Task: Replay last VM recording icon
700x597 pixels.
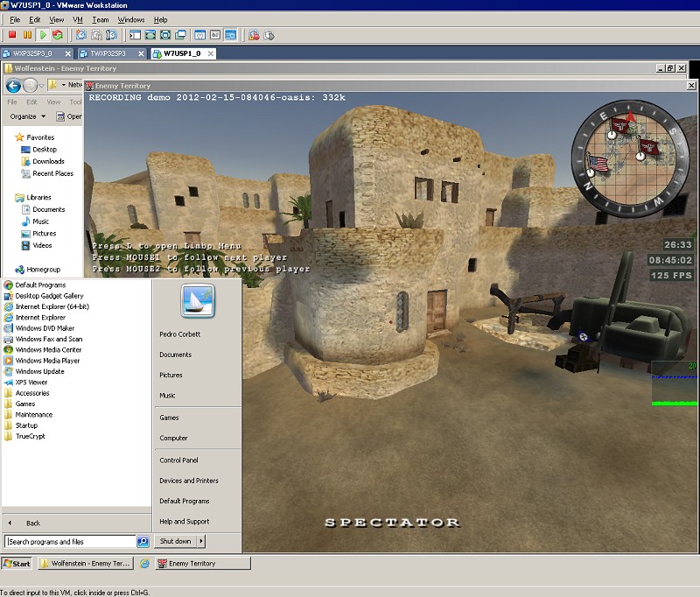Action: 269,35
